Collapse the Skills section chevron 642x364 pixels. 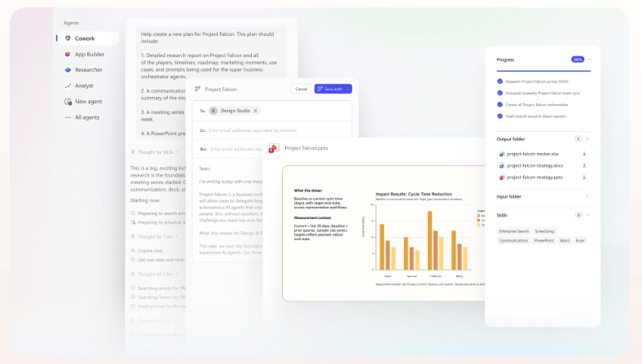(588, 215)
